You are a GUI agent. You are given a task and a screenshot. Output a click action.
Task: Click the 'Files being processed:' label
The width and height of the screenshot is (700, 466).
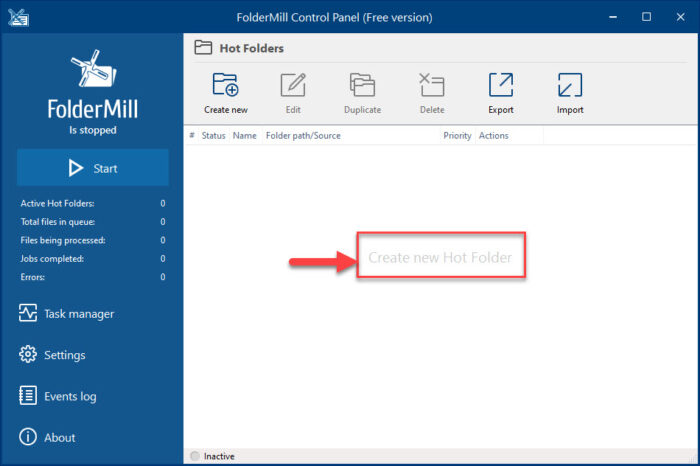coord(63,240)
